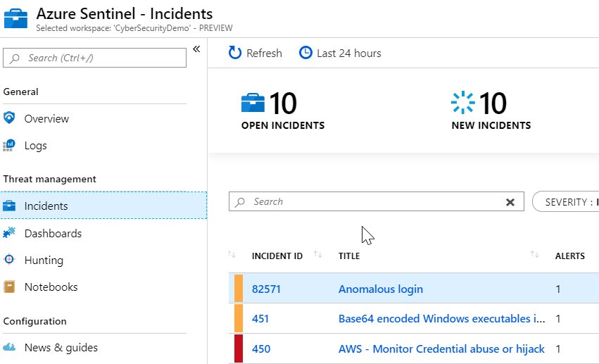This screenshot has width=599, height=364.
Task: Open Incidents in the sidebar menu
Action: coord(46,206)
